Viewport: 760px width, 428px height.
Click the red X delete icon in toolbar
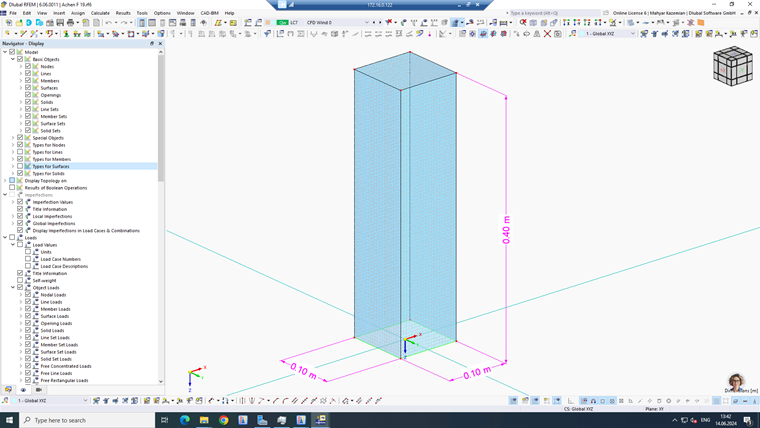click(x=547, y=34)
